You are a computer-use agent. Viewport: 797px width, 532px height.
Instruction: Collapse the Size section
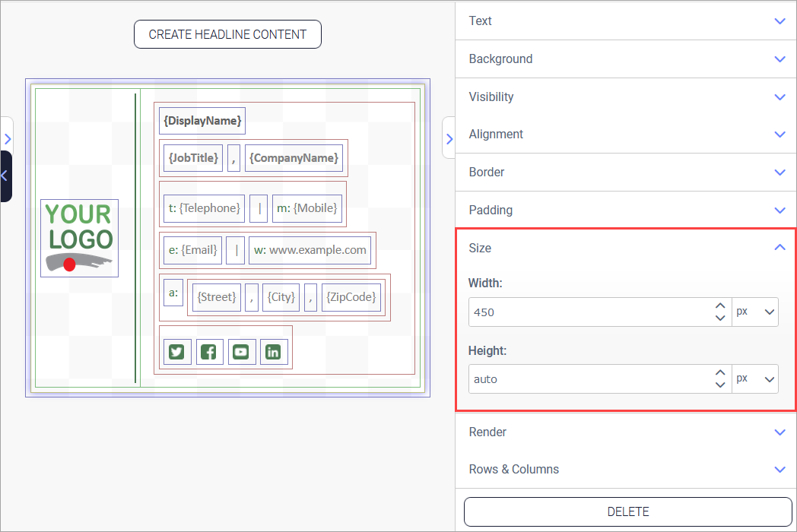click(625, 248)
